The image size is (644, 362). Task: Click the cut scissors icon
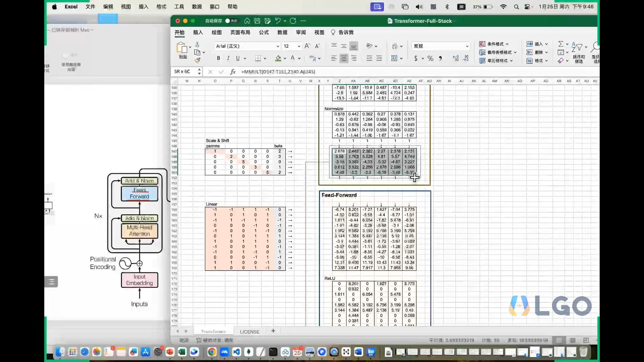point(197,44)
